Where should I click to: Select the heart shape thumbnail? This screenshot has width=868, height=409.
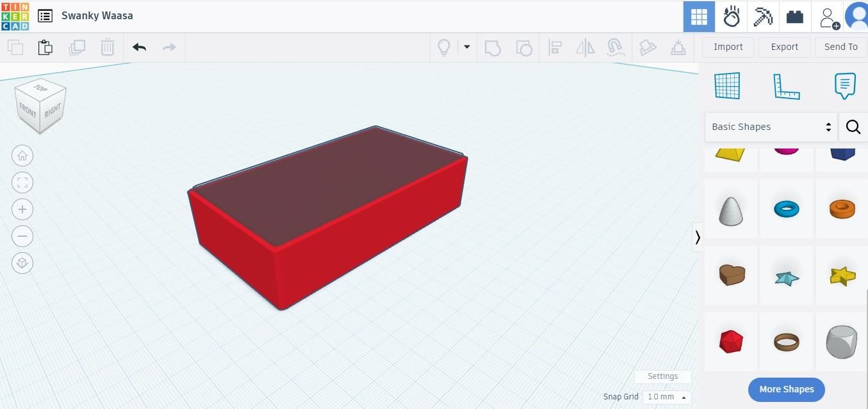click(732, 275)
